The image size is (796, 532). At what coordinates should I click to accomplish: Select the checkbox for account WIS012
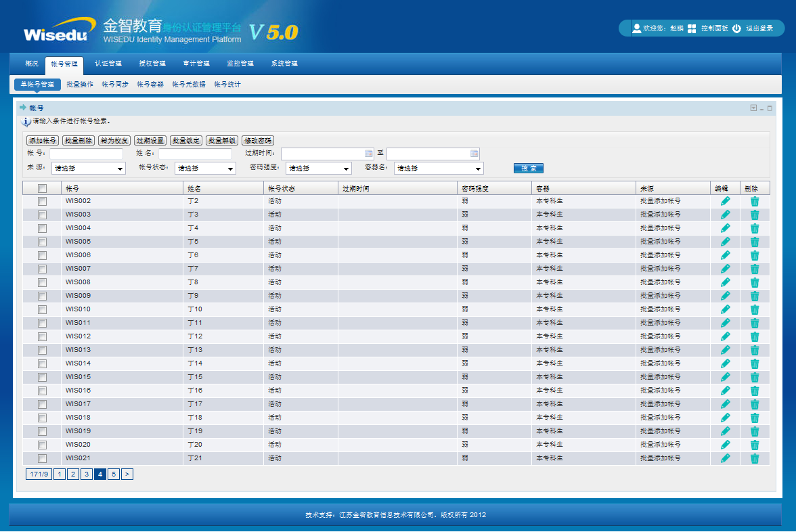pos(42,336)
